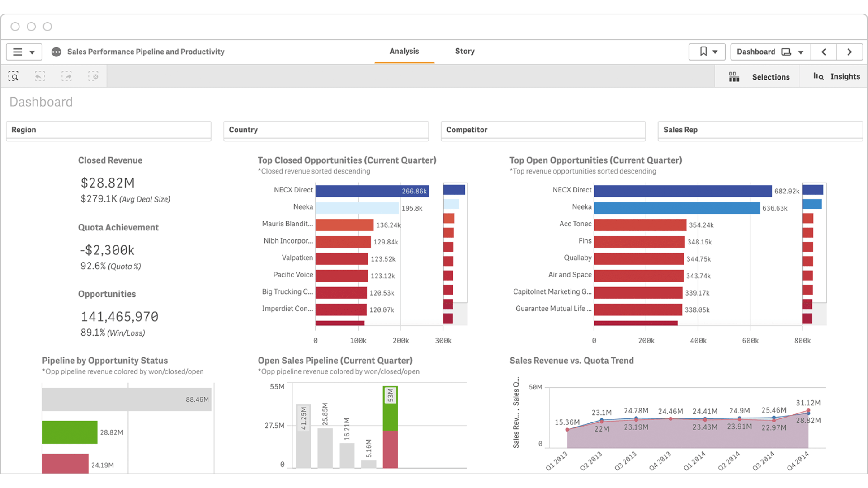Click the app info icon beside title
This screenshot has width=868, height=488.
pos(56,52)
